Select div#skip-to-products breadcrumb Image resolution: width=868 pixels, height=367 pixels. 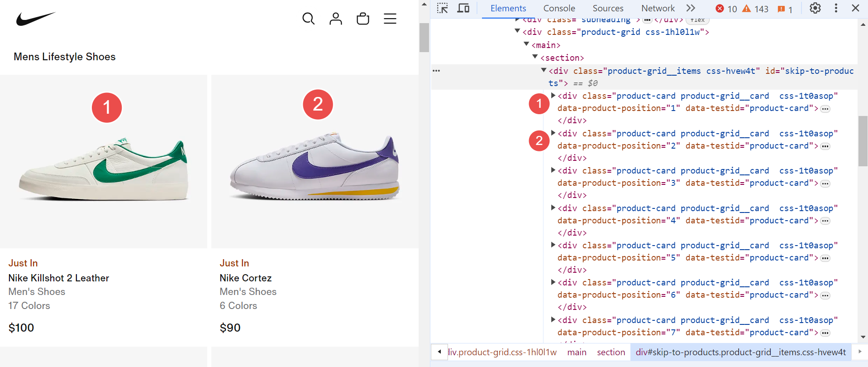point(741,352)
